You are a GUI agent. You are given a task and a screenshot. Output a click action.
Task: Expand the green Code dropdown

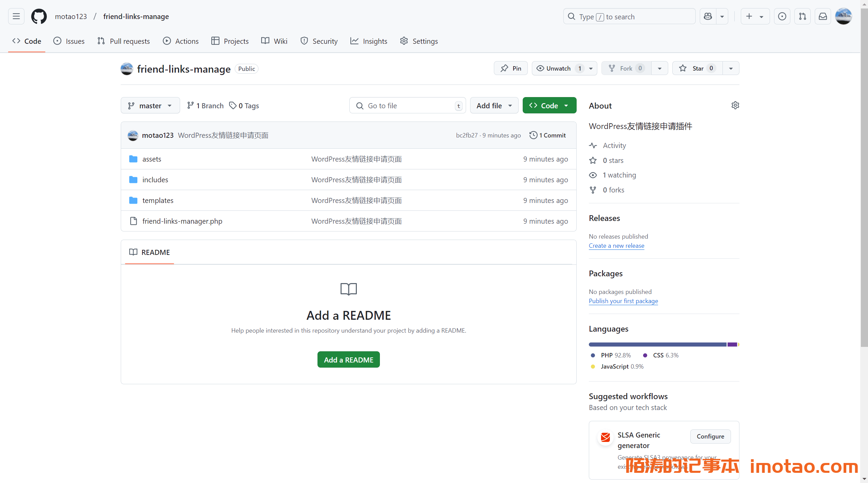(x=549, y=106)
